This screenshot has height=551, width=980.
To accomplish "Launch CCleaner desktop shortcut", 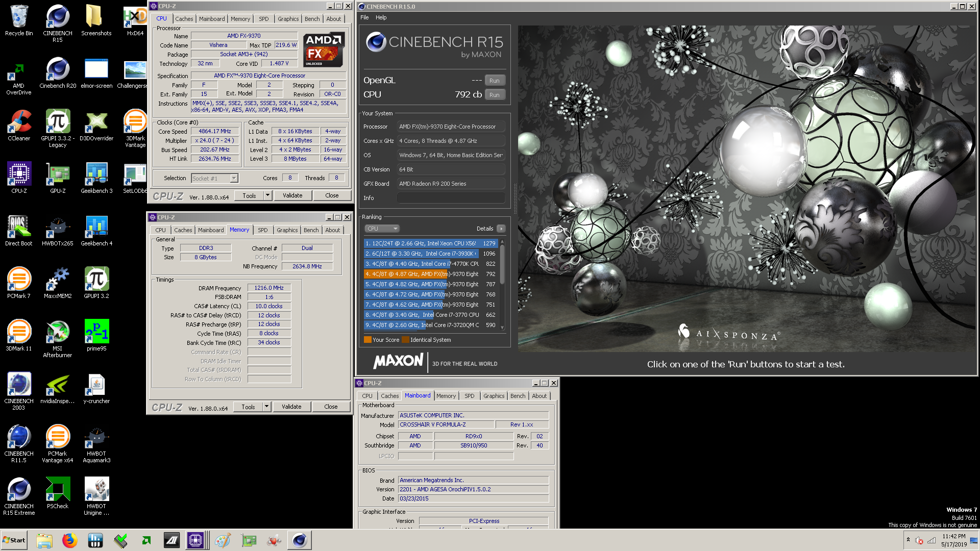I will (x=19, y=126).
